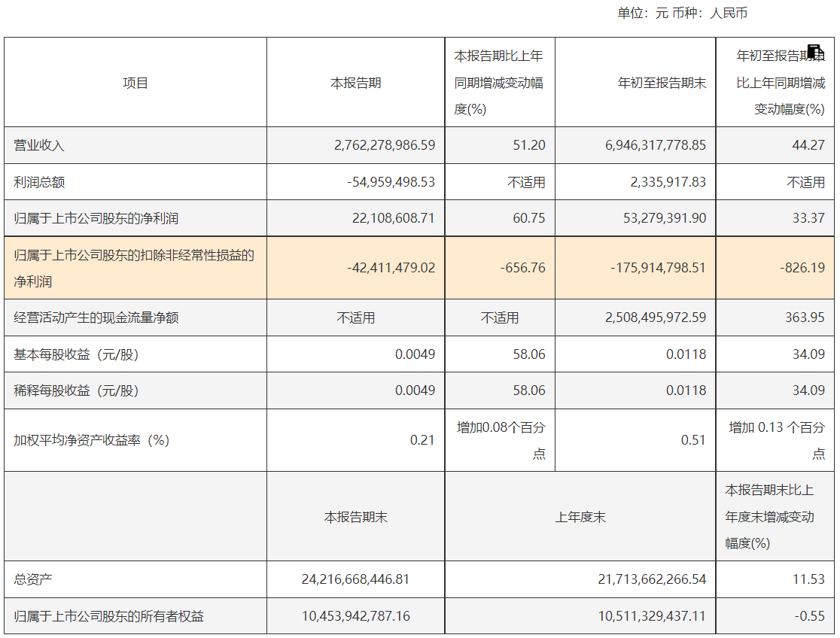Click the 44.27 percentage cell

click(x=775, y=145)
